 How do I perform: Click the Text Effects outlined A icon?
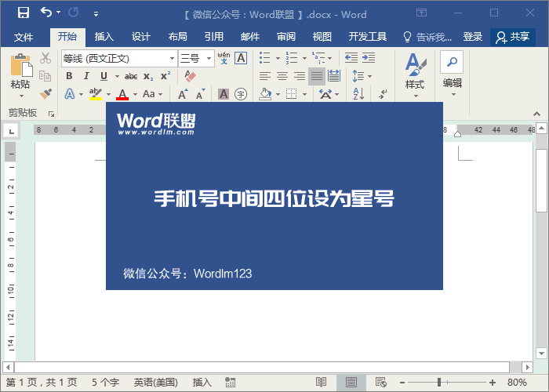click(70, 94)
